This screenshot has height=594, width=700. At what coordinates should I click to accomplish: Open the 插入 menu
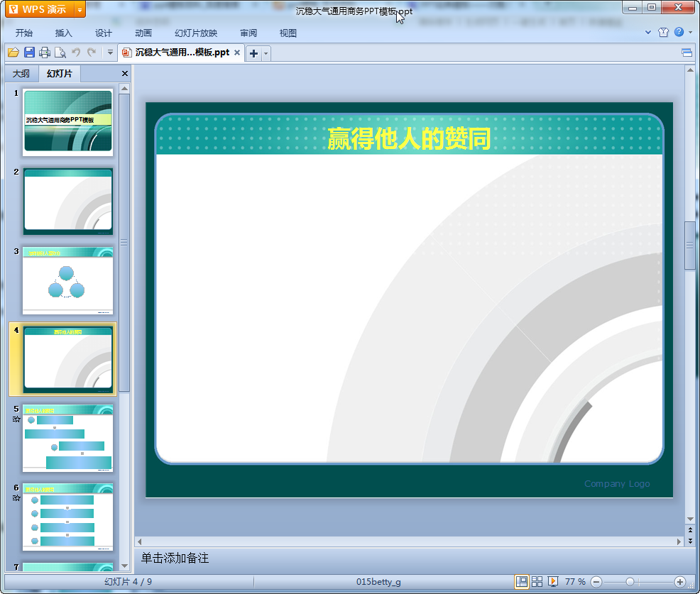pyautogui.click(x=64, y=33)
